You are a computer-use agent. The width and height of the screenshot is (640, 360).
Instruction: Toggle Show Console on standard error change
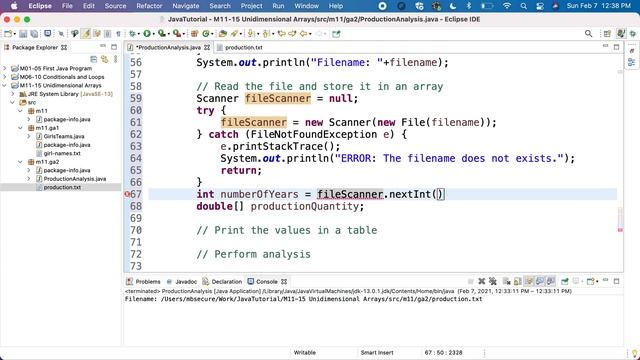(551, 281)
